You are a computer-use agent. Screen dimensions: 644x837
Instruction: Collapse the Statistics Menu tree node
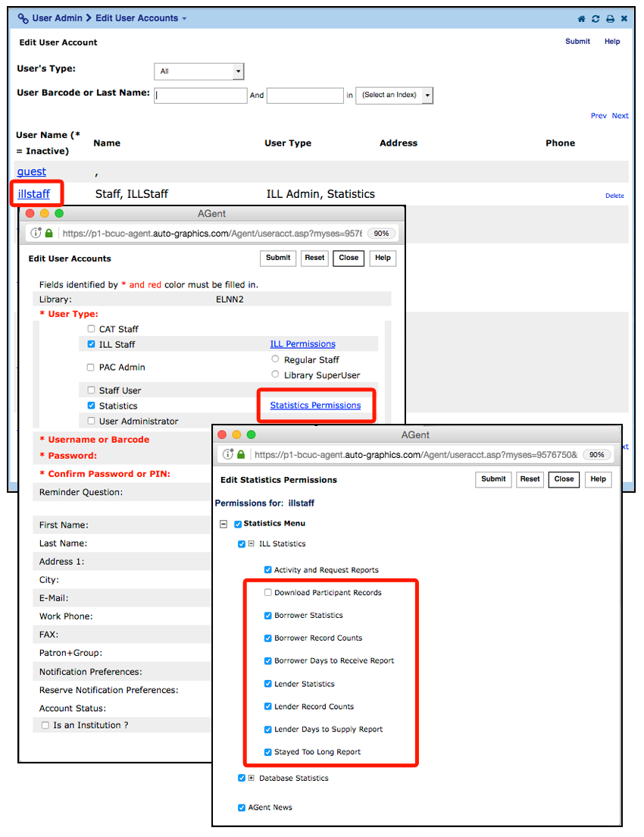click(x=224, y=524)
